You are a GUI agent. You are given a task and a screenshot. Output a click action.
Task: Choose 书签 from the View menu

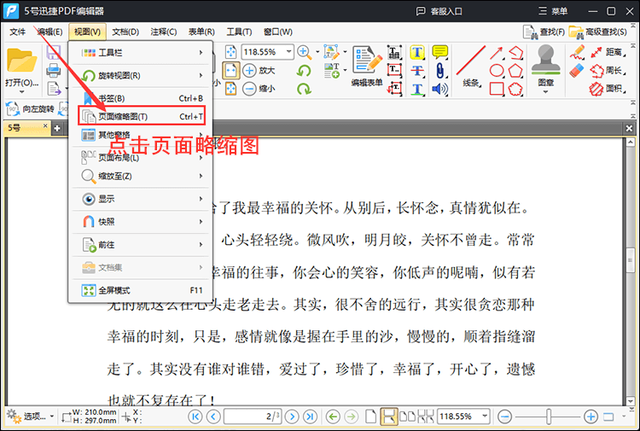click(x=141, y=98)
